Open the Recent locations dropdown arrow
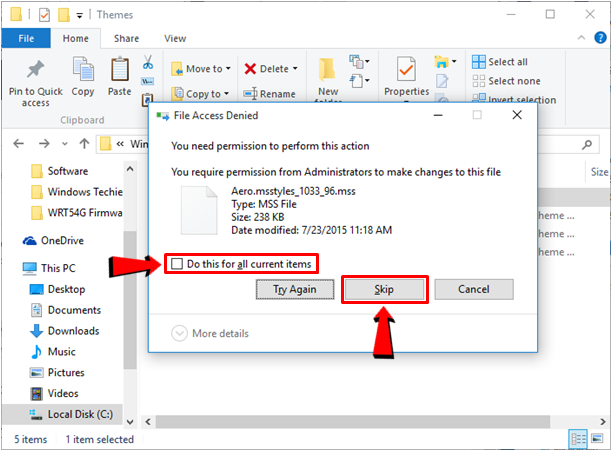Image resolution: width=612 pixels, height=451 pixels. pyautogui.click(x=64, y=144)
